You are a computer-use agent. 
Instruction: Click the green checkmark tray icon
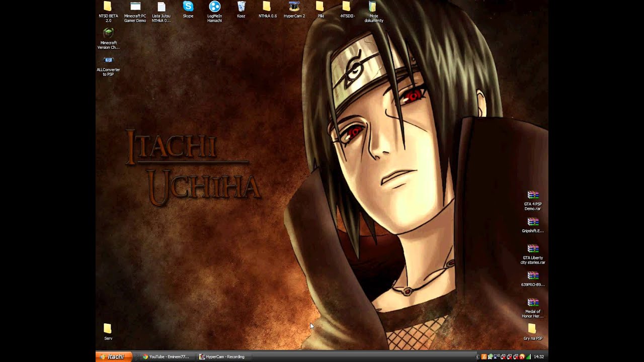click(491, 357)
